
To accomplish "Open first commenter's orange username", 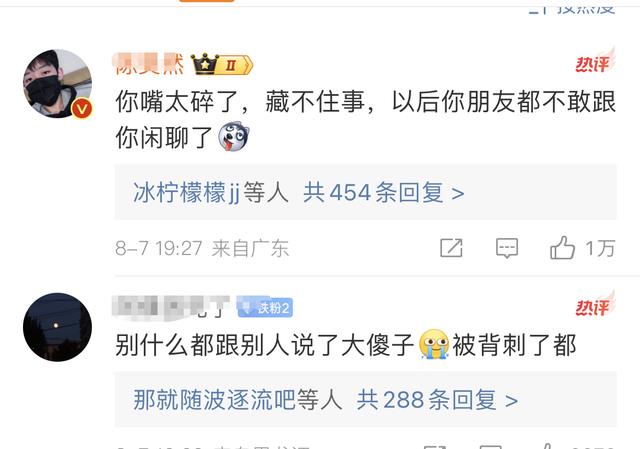I will [149, 64].
